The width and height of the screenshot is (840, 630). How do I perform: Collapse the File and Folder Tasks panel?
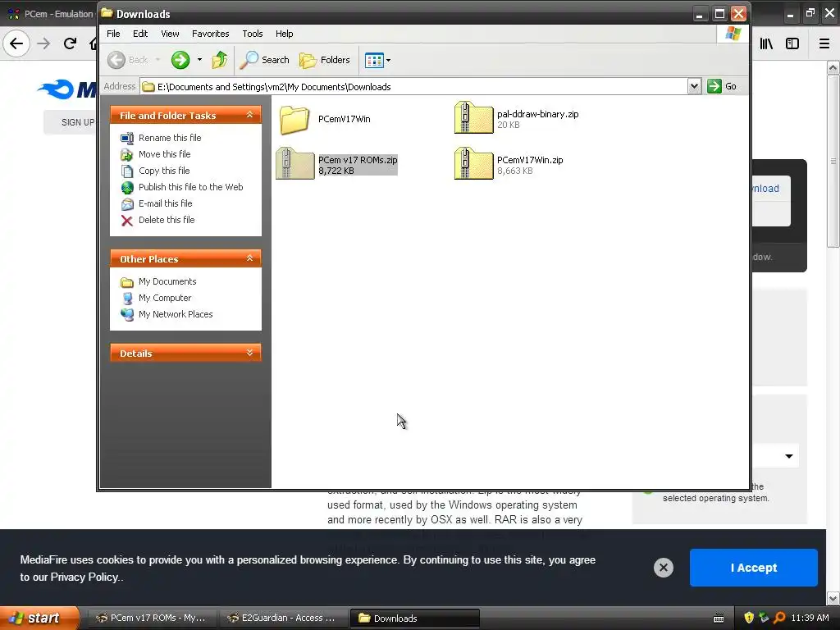click(x=249, y=115)
